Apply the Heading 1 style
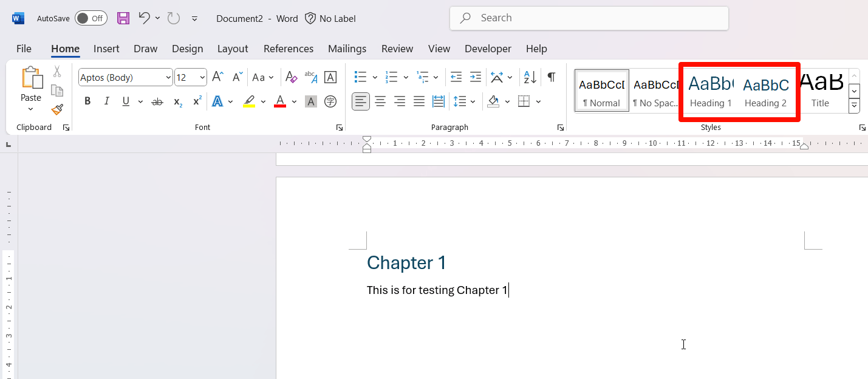The height and width of the screenshot is (379, 868). point(710,91)
